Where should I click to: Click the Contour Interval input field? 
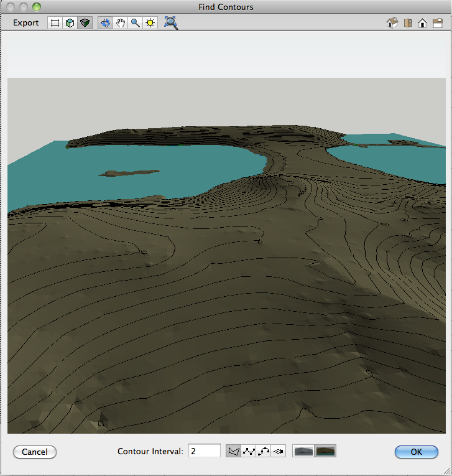205,451
